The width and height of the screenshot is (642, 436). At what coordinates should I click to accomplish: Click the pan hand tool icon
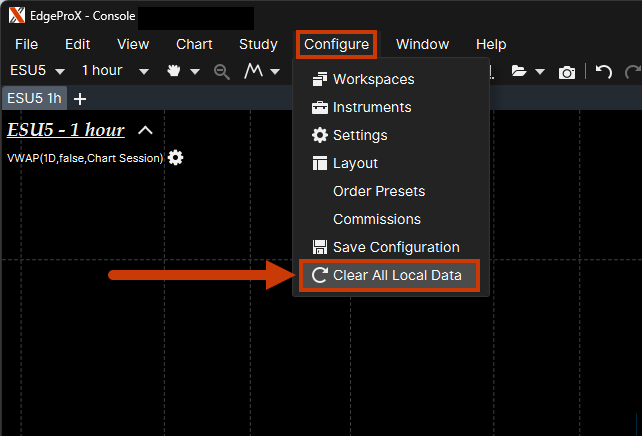click(x=174, y=72)
